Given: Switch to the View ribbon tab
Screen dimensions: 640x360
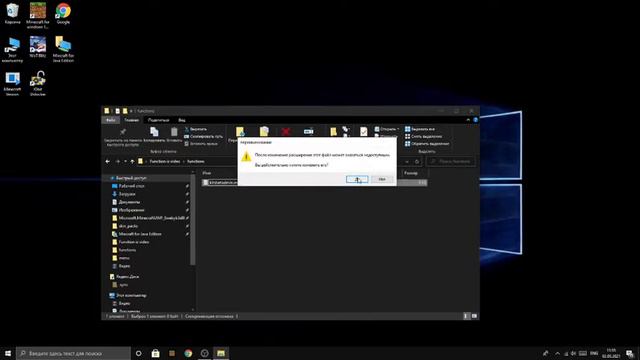Looking at the screenshot, I should [182, 120].
